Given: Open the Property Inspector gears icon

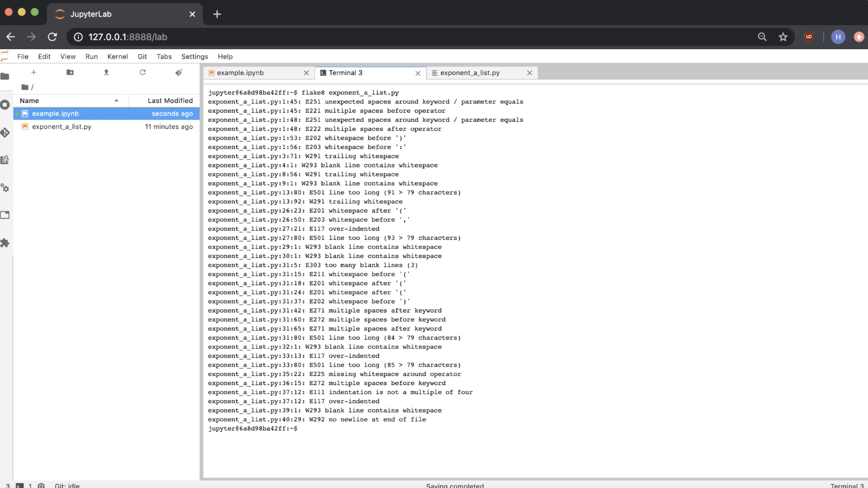Looking at the screenshot, I should pos(5,188).
